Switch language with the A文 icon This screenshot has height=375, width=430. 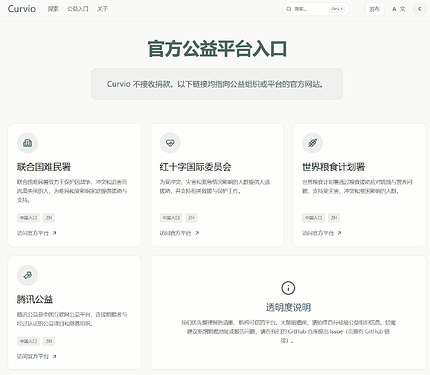pyautogui.click(x=399, y=9)
